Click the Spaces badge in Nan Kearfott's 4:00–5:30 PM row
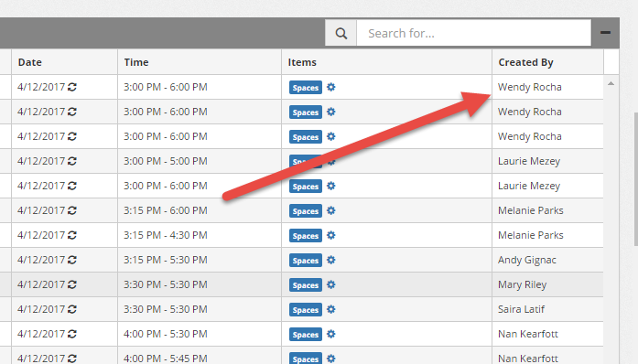638x364 pixels. [306, 335]
